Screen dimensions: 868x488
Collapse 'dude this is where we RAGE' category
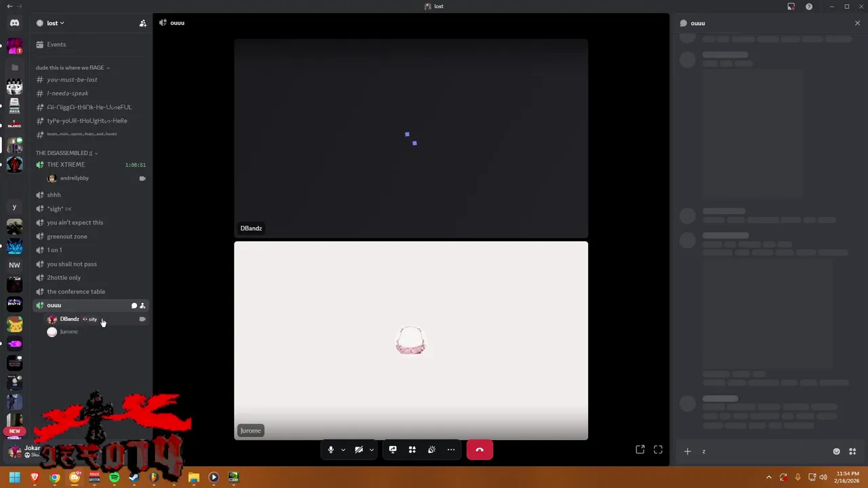click(x=73, y=68)
